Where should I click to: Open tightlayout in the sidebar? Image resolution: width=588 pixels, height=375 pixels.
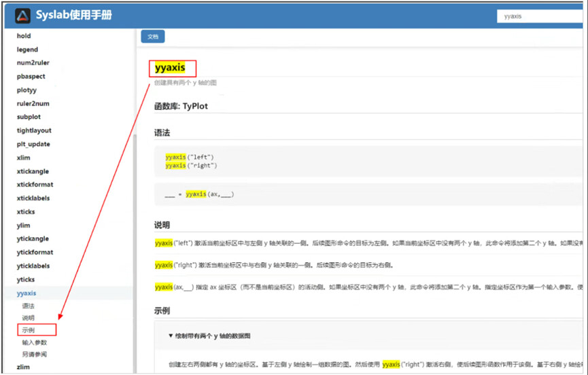coord(34,130)
